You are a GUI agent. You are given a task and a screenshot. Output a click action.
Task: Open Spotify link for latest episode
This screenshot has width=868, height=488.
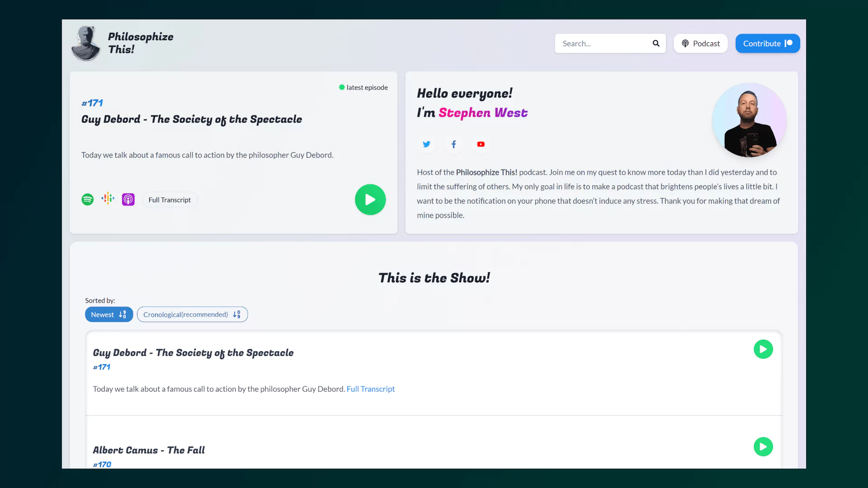87,199
